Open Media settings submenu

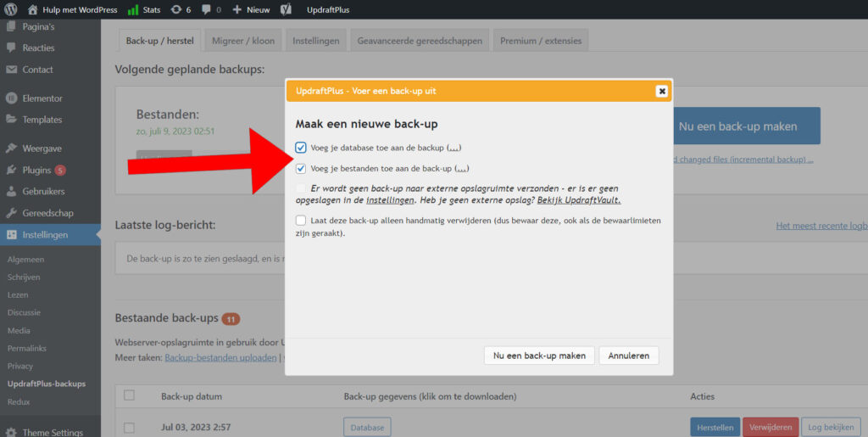[19, 331]
